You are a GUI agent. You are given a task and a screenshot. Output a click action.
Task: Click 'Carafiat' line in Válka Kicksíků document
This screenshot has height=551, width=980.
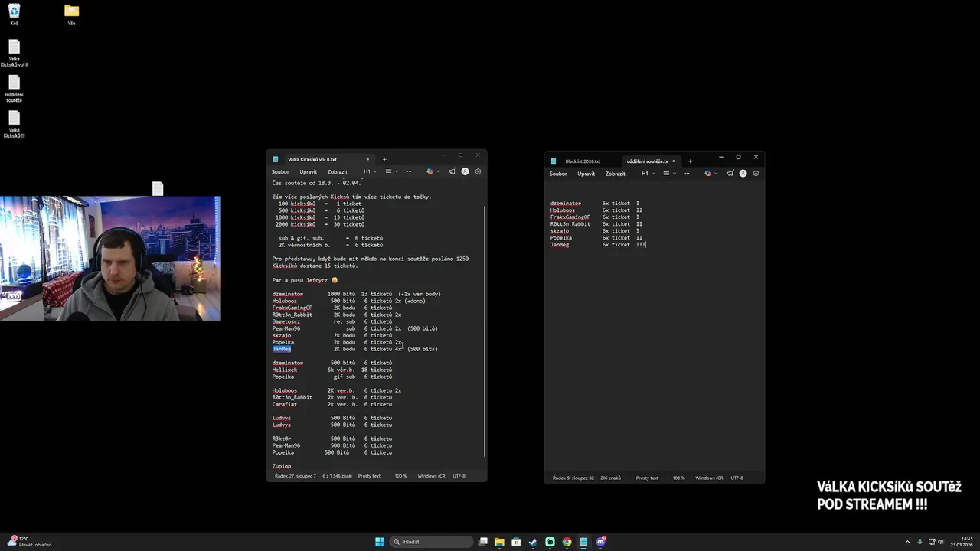pos(332,404)
